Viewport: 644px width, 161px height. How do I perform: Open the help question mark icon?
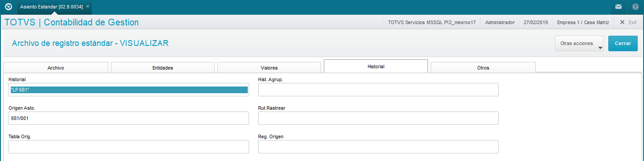click(x=636, y=7)
